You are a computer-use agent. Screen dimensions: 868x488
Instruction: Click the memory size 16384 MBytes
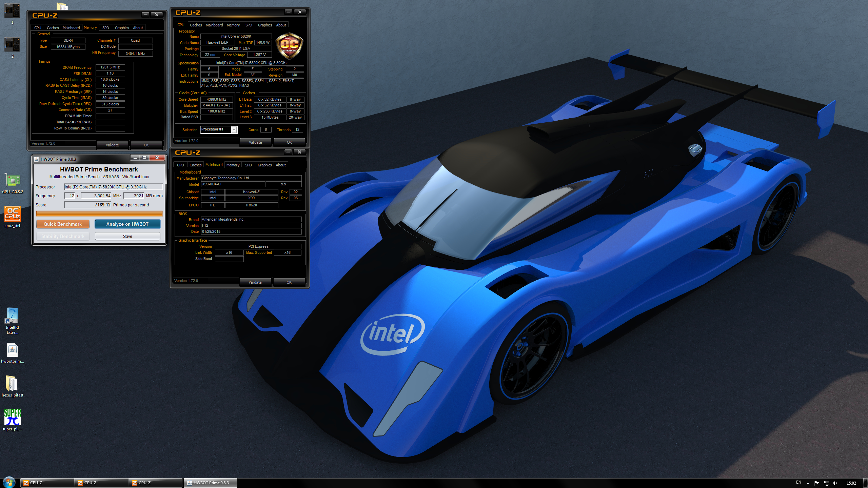tap(68, 47)
